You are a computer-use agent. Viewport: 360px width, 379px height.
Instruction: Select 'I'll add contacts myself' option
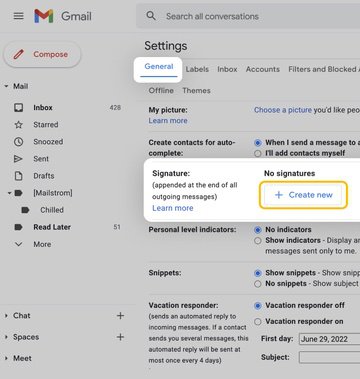click(x=258, y=153)
